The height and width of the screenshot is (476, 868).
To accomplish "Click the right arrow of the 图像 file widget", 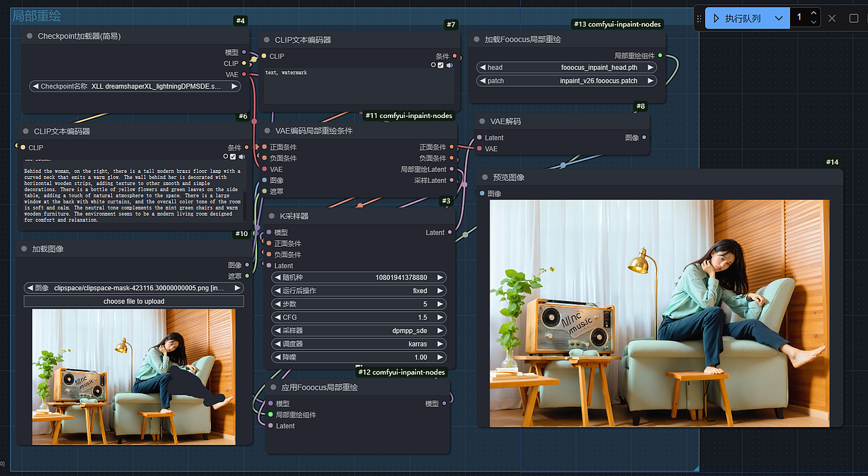I will click(237, 287).
